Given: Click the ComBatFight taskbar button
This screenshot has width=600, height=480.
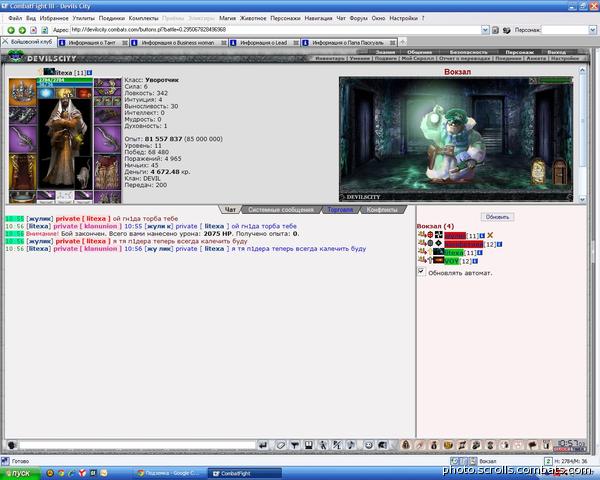Looking at the screenshot, I should 245,473.
